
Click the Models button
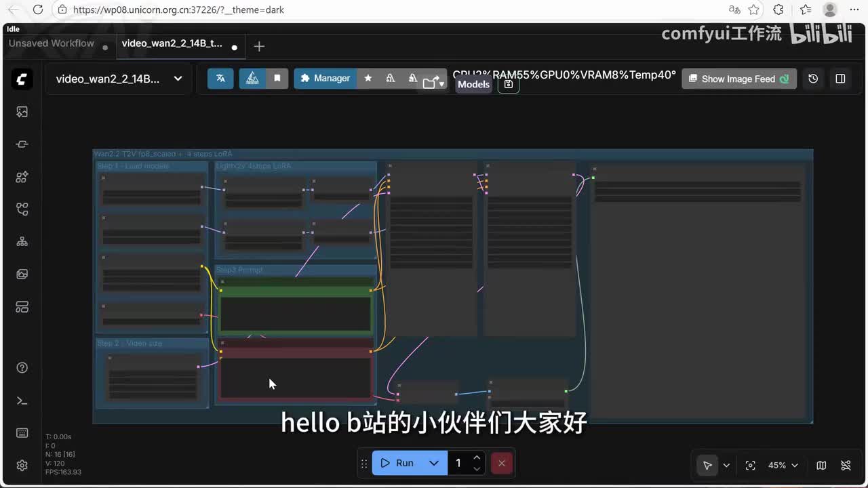473,84
